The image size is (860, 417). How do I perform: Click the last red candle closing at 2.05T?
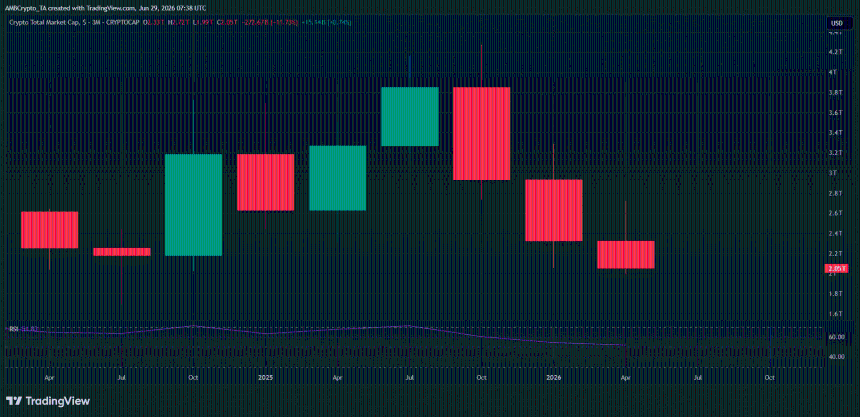click(625, 255)
